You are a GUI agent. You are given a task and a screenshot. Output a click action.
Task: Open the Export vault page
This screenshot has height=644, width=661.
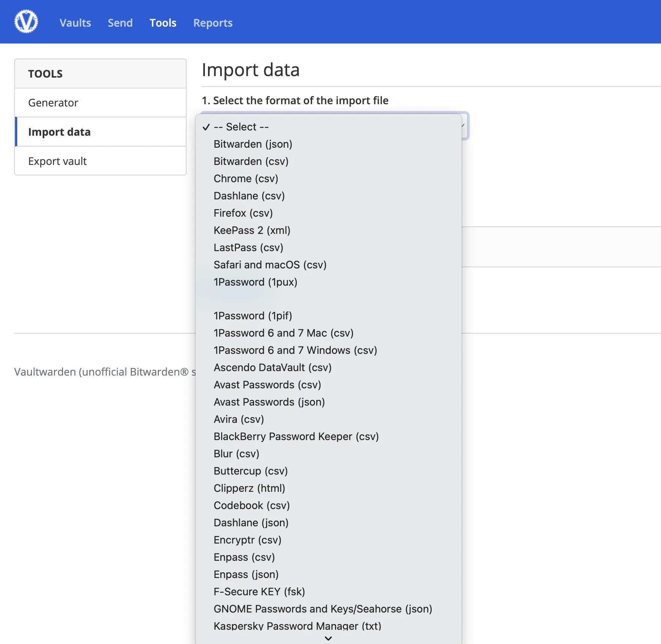point(57,161)
